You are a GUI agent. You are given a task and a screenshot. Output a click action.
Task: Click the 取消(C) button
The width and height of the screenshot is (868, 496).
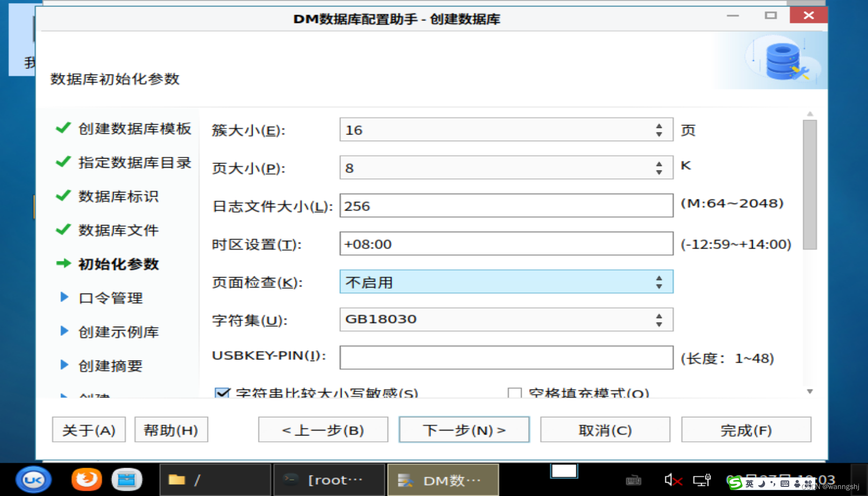point(605,430)
